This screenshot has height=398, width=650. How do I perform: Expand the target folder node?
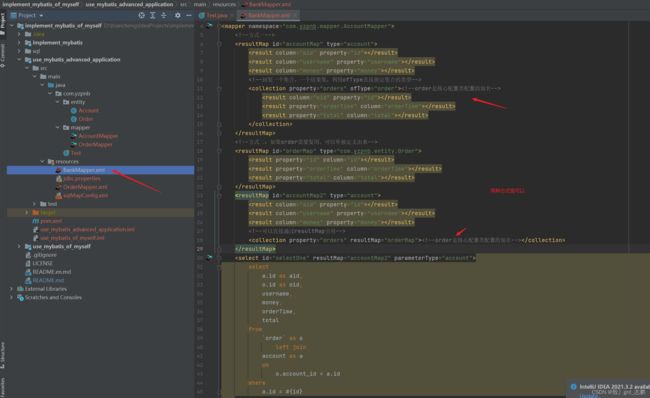pyautogui.click(x=27, y=212)
